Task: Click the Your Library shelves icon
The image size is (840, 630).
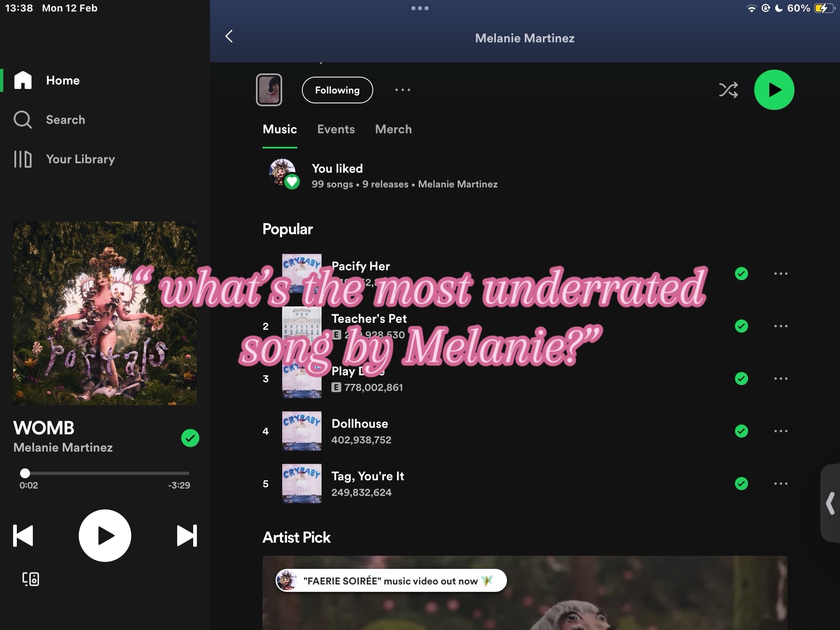Action: 23,159
